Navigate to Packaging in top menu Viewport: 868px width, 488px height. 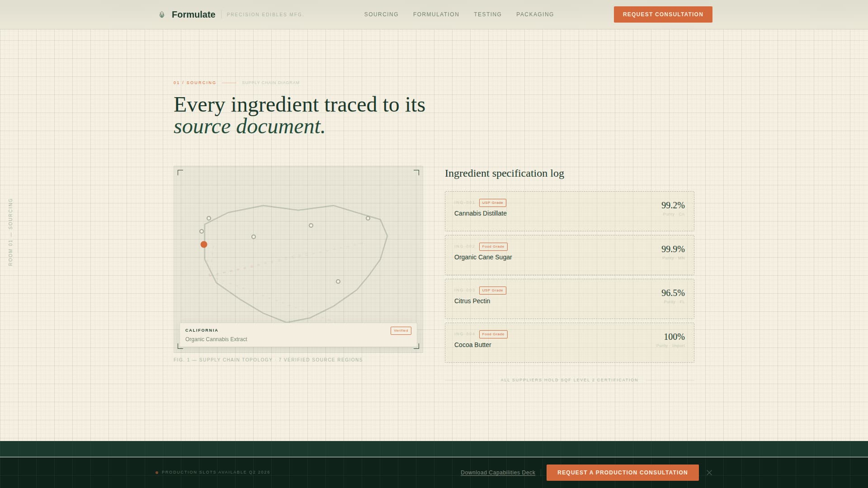[x=535, y=14]
